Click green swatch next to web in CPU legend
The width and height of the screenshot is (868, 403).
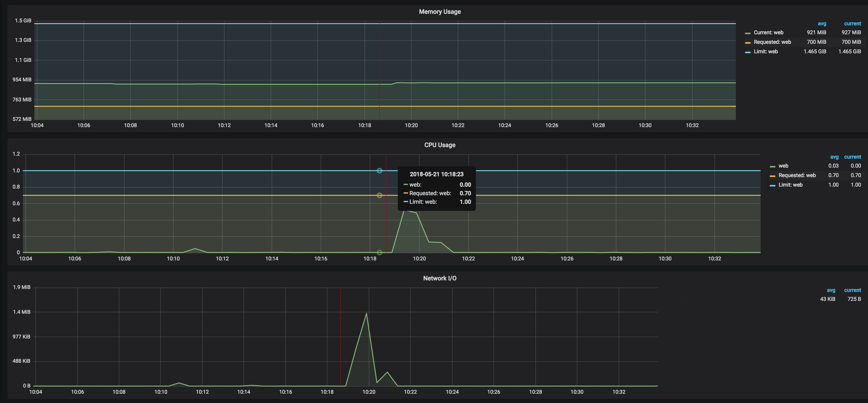[772, 166]
